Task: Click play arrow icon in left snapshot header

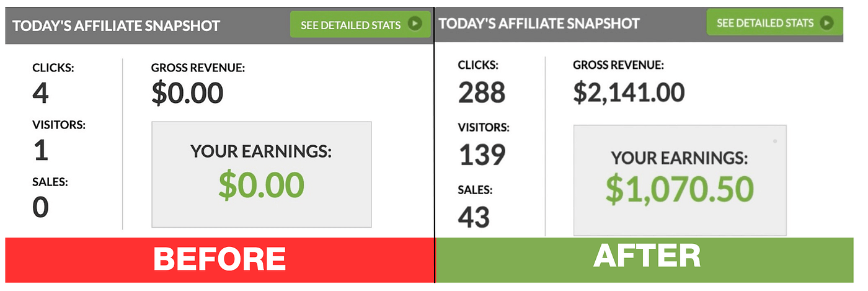Action: [x=415, y=25]
